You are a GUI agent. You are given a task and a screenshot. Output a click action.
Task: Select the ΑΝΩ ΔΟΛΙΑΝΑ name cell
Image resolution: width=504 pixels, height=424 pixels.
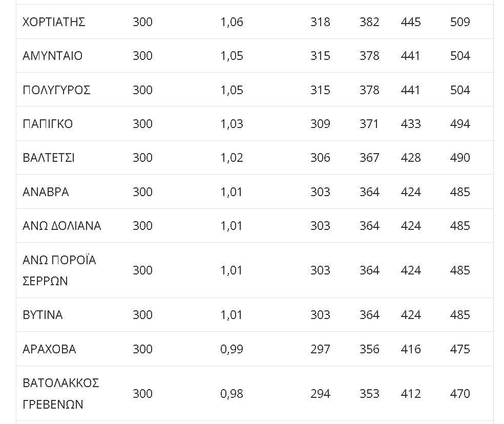pos(61,226)
